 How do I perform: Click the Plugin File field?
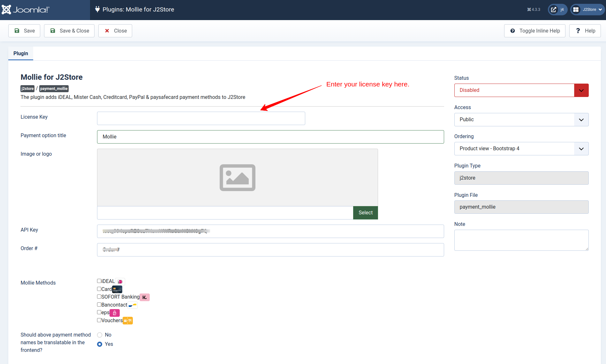tap(521, 207)
